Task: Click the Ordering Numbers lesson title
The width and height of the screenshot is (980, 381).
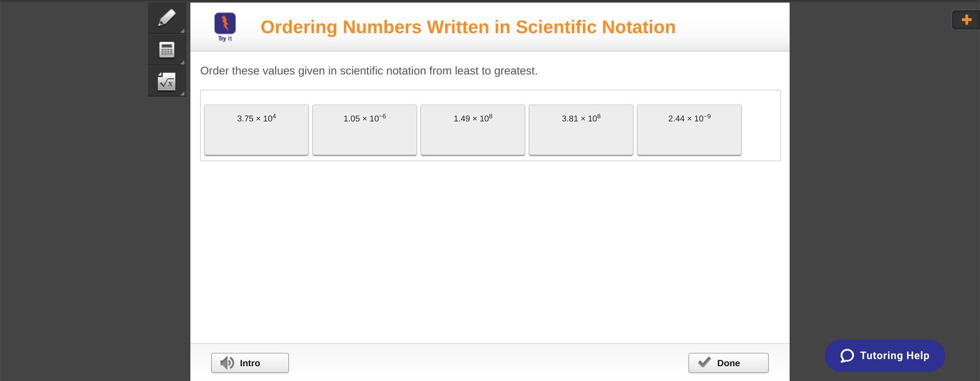Action: point(468,27)
